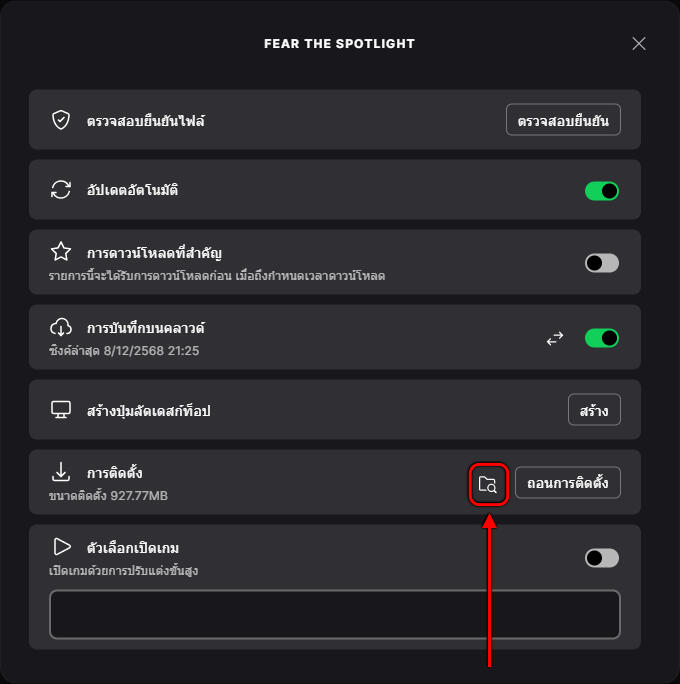Focus the launch options text field
The width and height of the screenshot is (680, 684).
[335, 614]
